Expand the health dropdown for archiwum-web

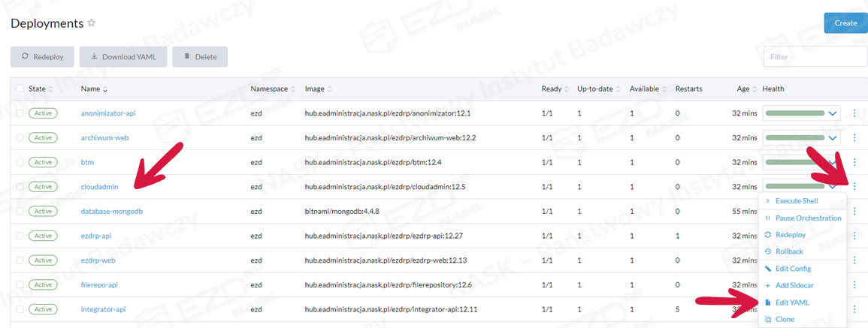(833, 138)
